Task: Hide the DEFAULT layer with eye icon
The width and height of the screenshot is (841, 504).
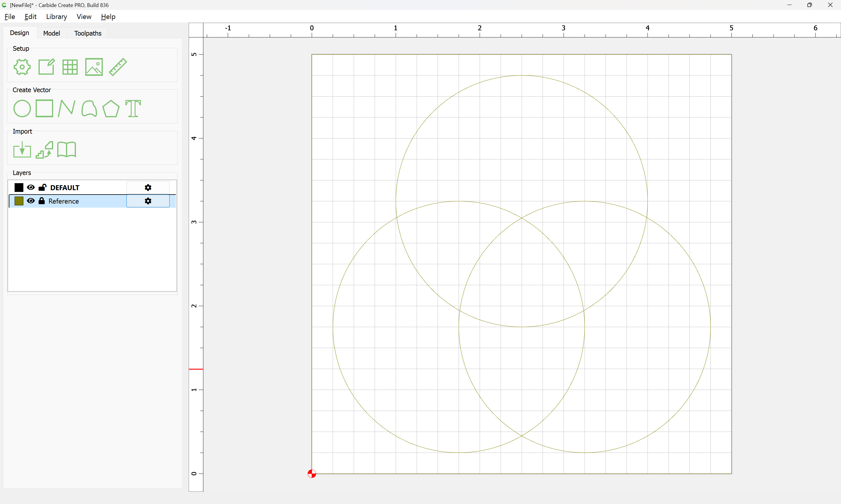Action: click(x=31, y=188)
